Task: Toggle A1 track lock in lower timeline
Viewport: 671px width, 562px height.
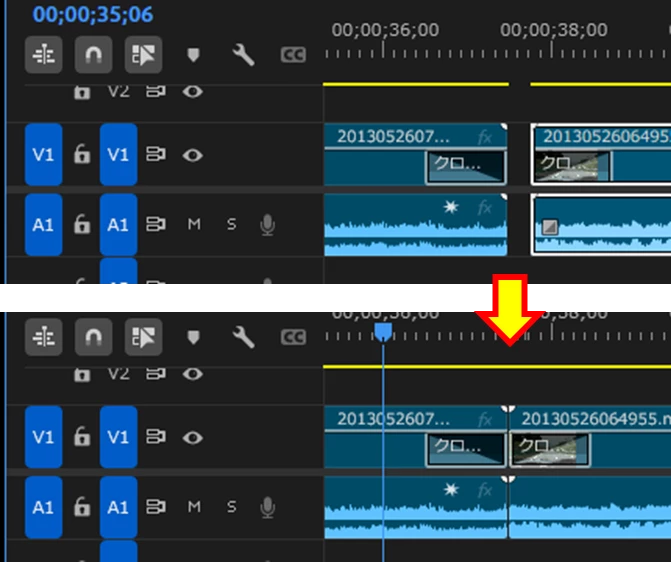Action: click(82, 507)
